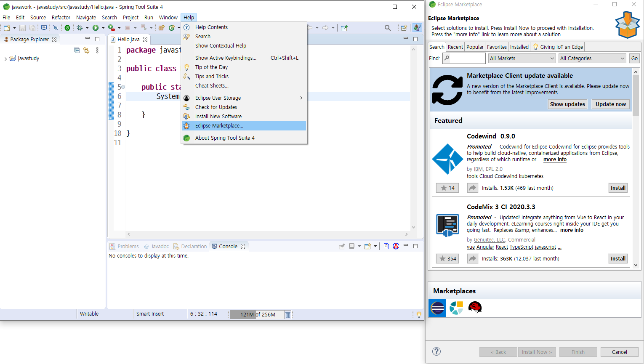The image size is (644, 364).
Task: Click the Pin Editor icon
Action: pyautogui.click(x=344, y=28)
